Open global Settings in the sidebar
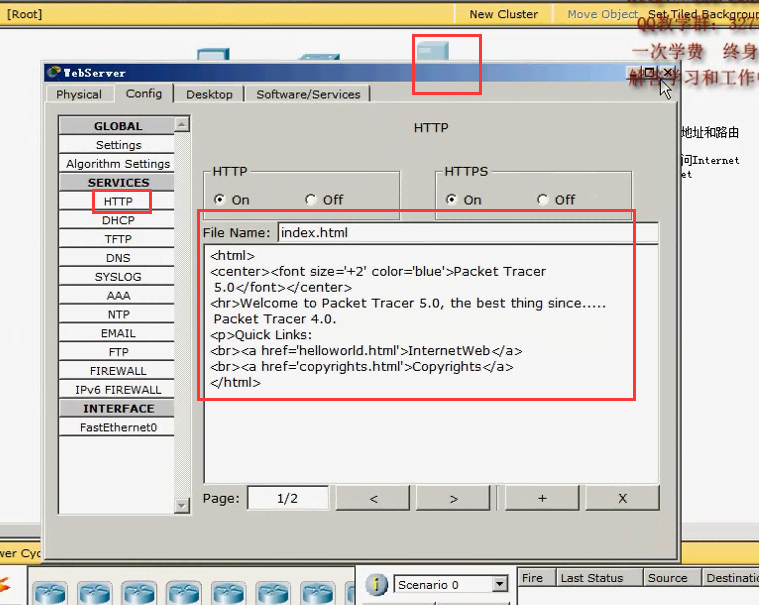This screenshot has width=759, height=605. (118, 145)
